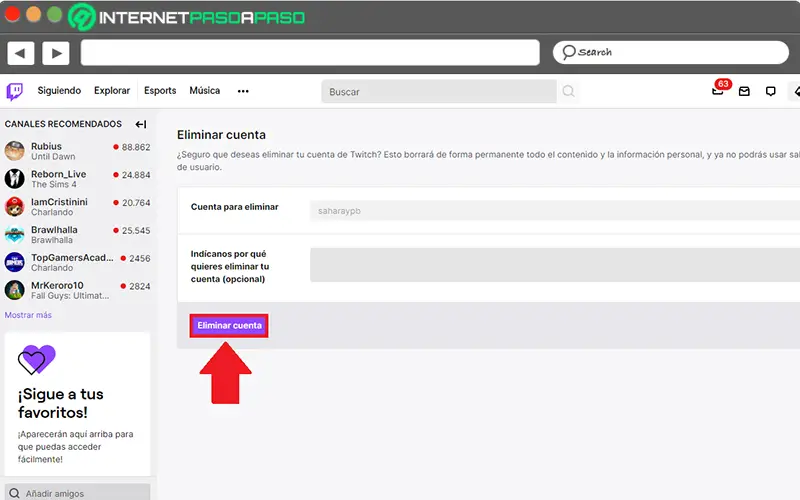Click the purple hearts icon

tap(37, 359)
